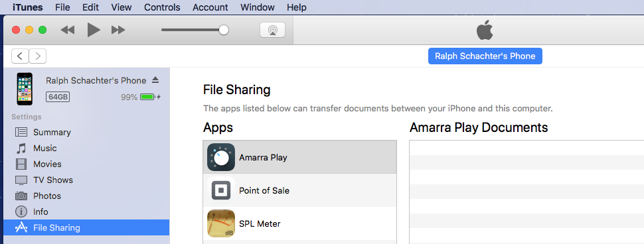The height and width of the screenshot is (244, 644).
Task: Go back with the left chevron
Action: 20,56
